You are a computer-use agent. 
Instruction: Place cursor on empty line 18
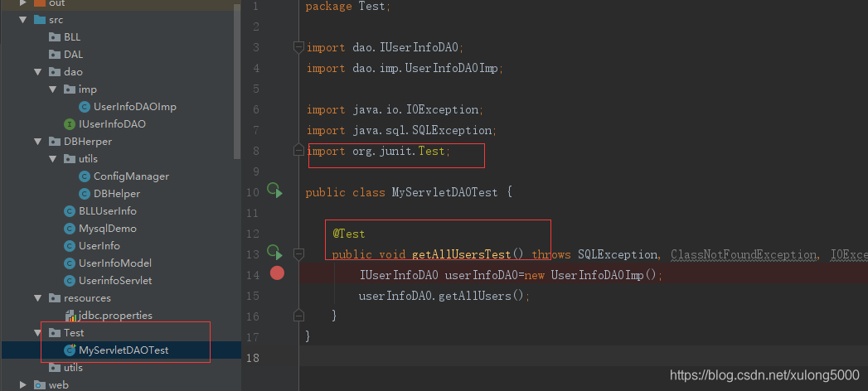584,356
